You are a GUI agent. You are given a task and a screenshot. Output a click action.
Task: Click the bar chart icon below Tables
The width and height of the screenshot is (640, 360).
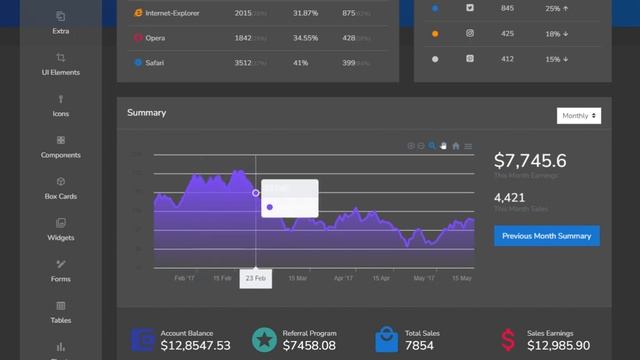60,347
